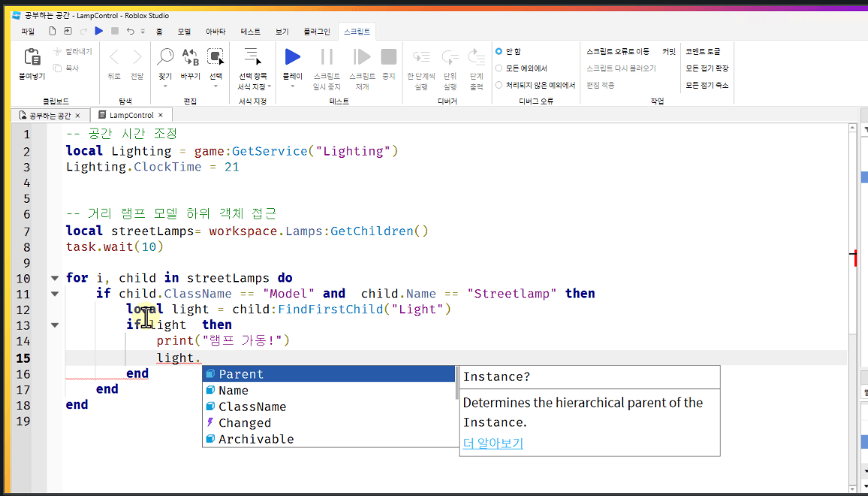Select the Replace (바꾸기) icon

pos(190,57)
